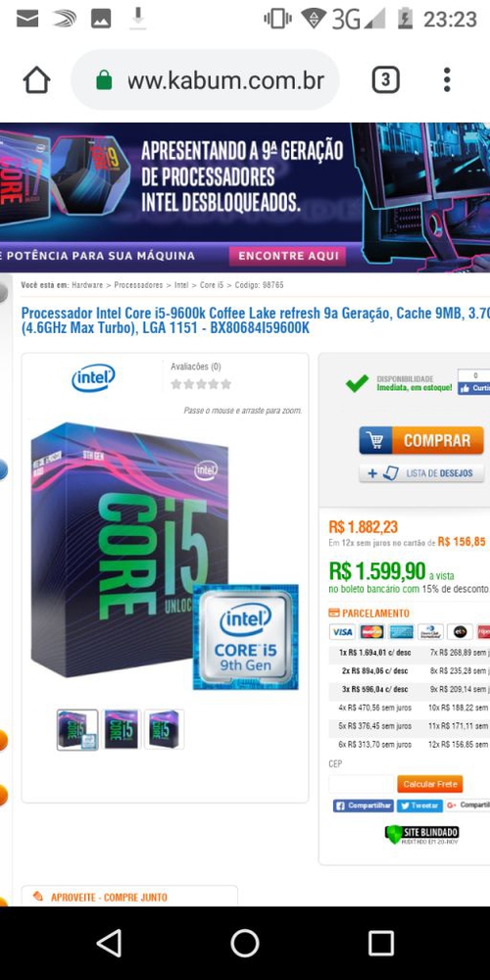The width and height of the screenshot is (490, 980).
Task: Tap the kabum.com.br address bar
Action: (205, 80)
